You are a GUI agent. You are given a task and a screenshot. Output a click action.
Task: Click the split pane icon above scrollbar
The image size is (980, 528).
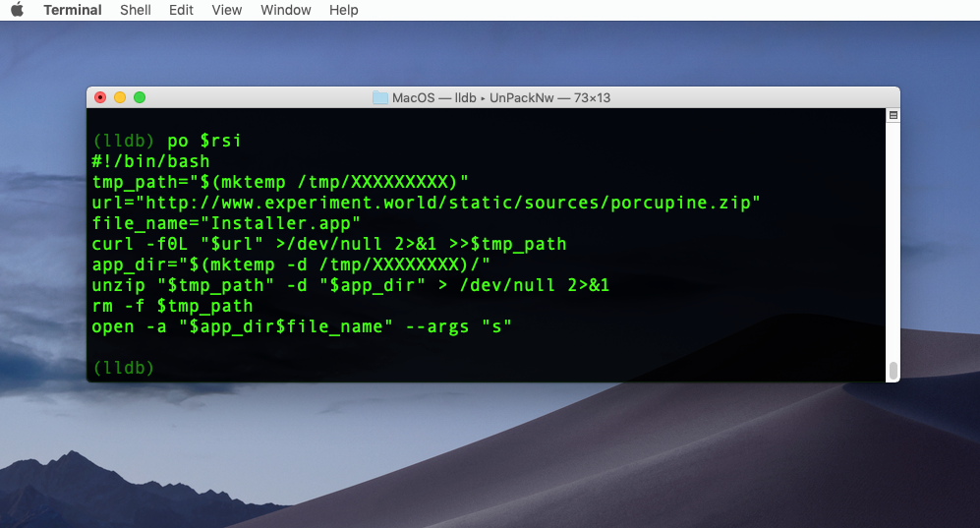pos(893,116)
